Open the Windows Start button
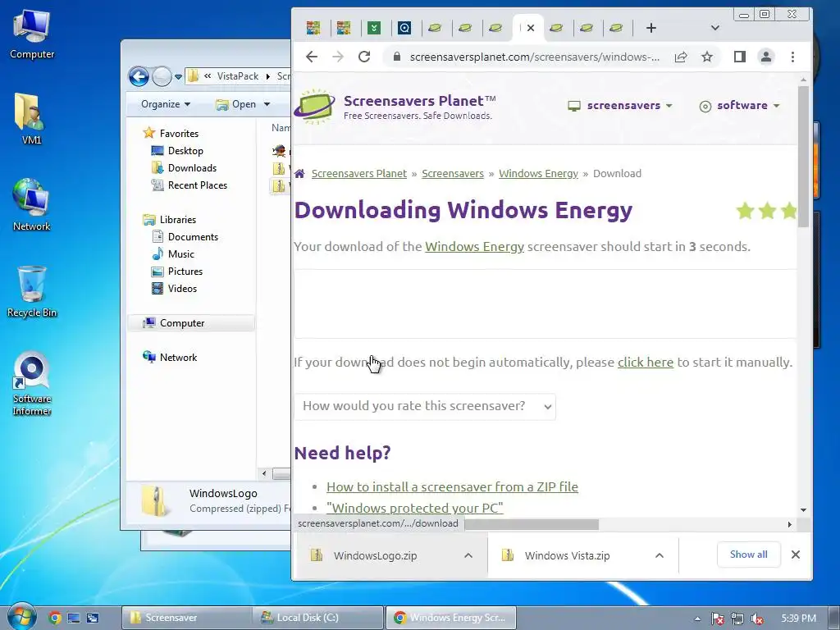 (x=21, y=617)
